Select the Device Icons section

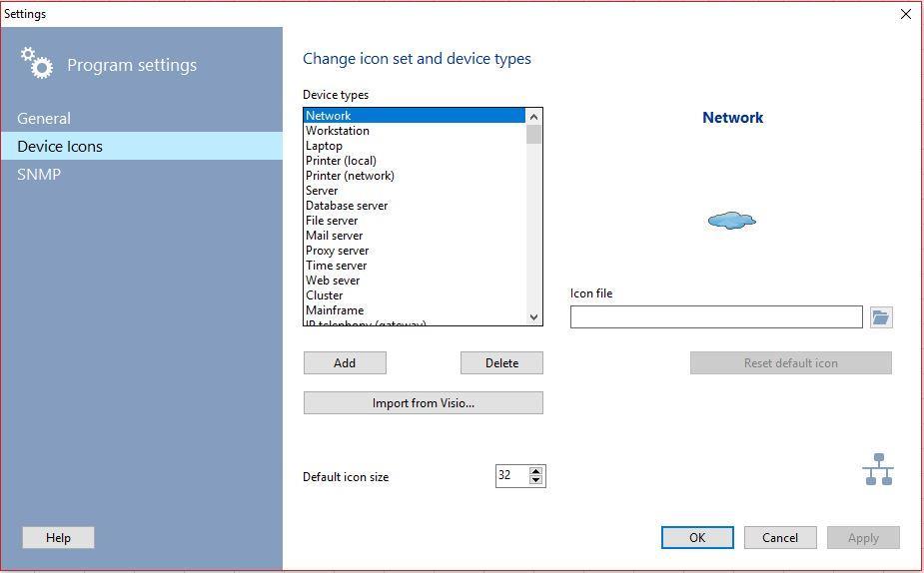coord(142,146)
